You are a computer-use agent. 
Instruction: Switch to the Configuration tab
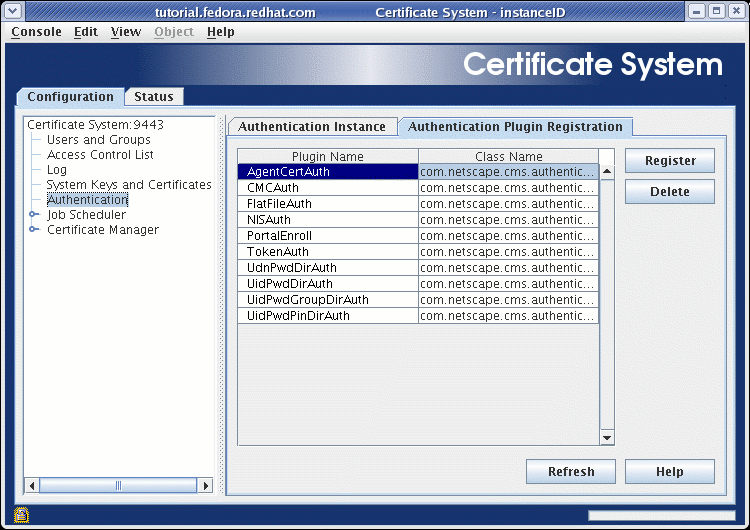point(70,97)
